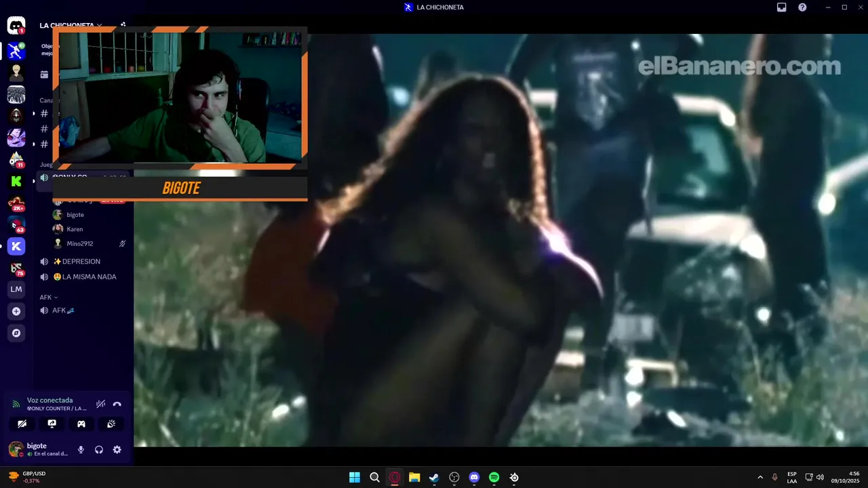Open user settings gear

point(117,449)
